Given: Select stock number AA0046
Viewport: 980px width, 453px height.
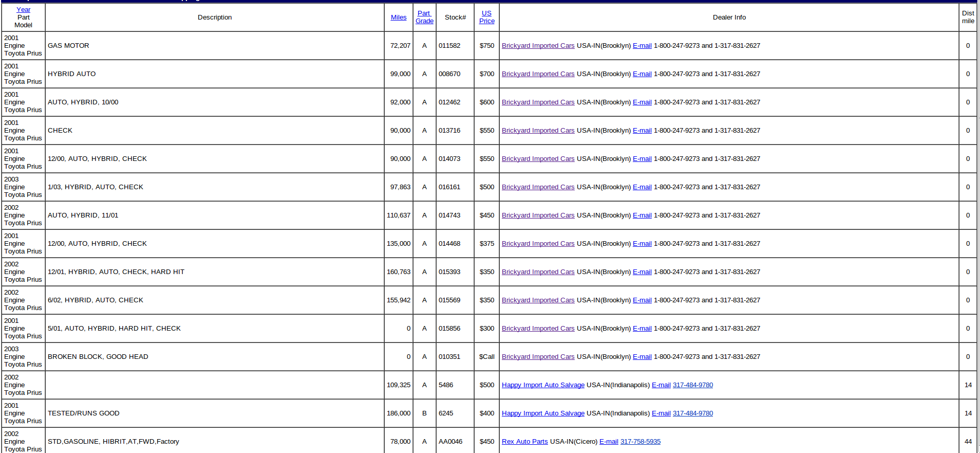Looking at the screenshot, I should coord(450,442).
